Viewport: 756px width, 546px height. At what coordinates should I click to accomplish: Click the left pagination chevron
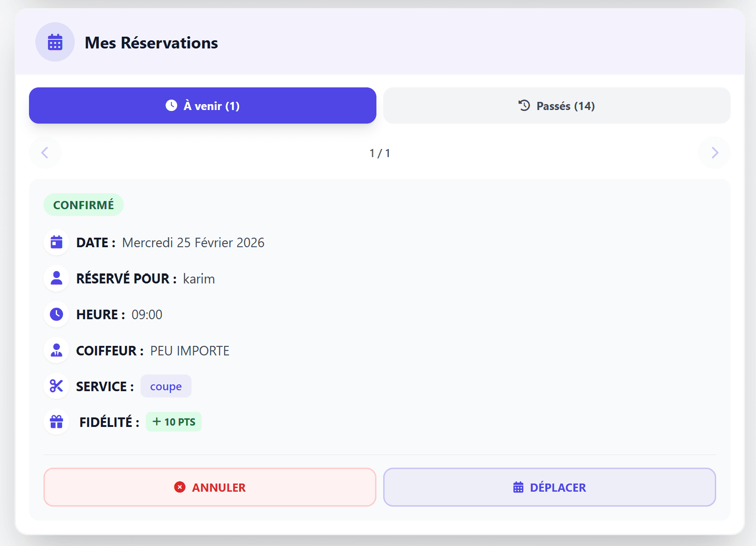coord(45,153)
